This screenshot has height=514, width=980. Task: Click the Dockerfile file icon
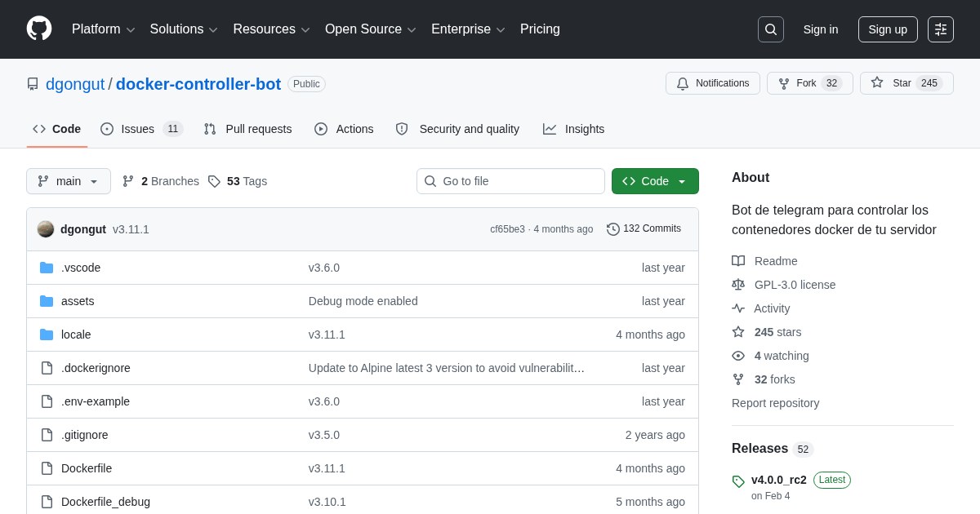[x=47, y=468]
